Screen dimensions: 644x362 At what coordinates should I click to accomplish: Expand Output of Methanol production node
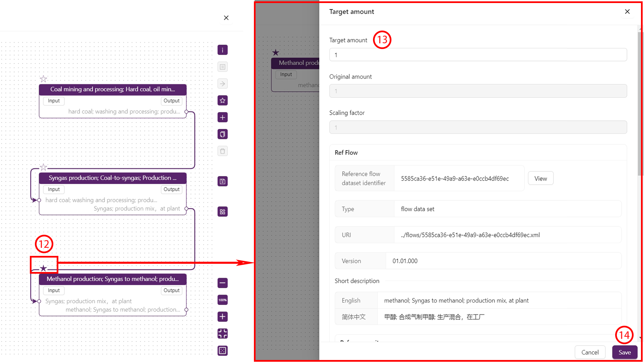click(x=171, y=290)
